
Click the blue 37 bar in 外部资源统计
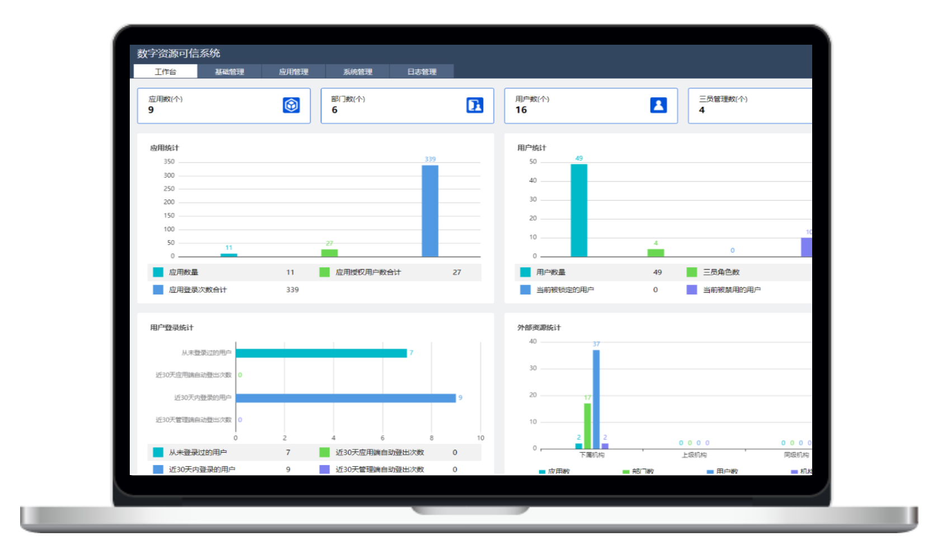[x=596, y=399]
